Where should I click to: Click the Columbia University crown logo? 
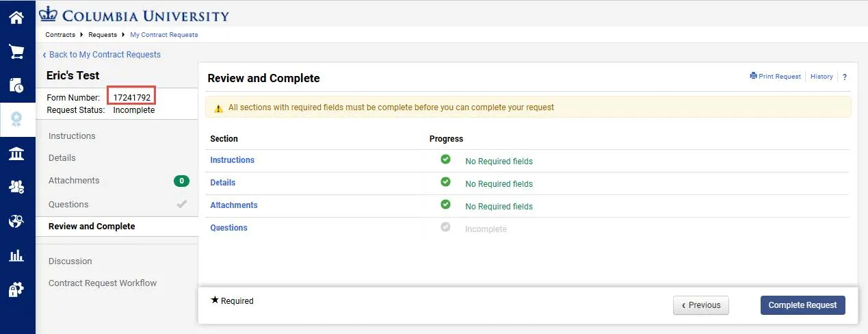(49, 13)
